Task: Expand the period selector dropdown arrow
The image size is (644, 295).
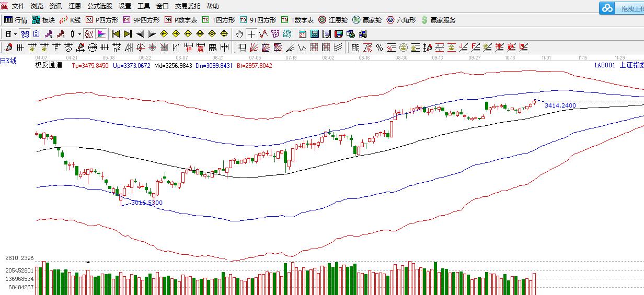Action: (16, 34)
